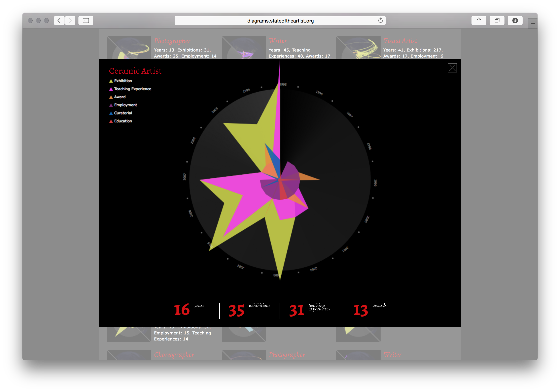Click the Safari forward arrow button
The width and height of the screenshot is (560, 392).
[70, 21]
